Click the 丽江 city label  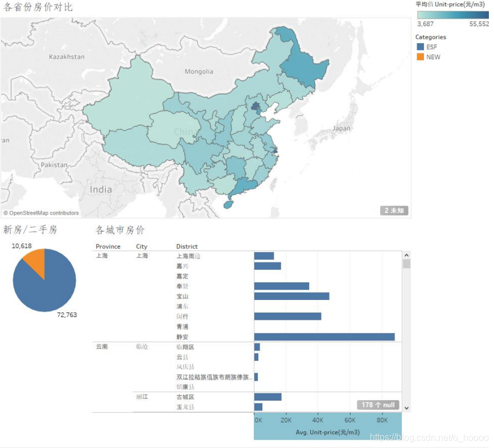142,397
